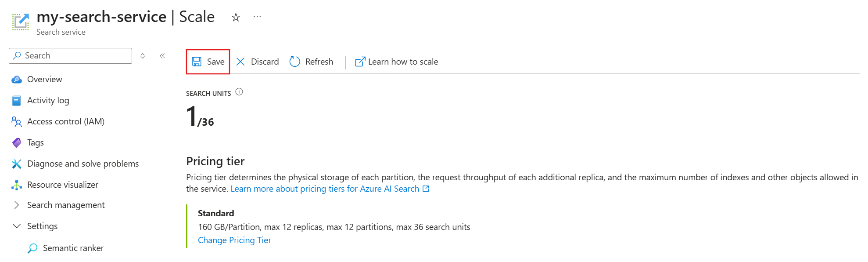Collapse the sidebar with double chevron

pyautogui.click(x=162, y=56)
